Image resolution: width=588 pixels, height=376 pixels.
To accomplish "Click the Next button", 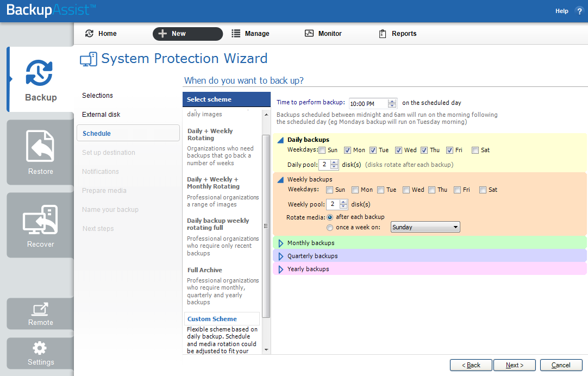I will [515, 365].
